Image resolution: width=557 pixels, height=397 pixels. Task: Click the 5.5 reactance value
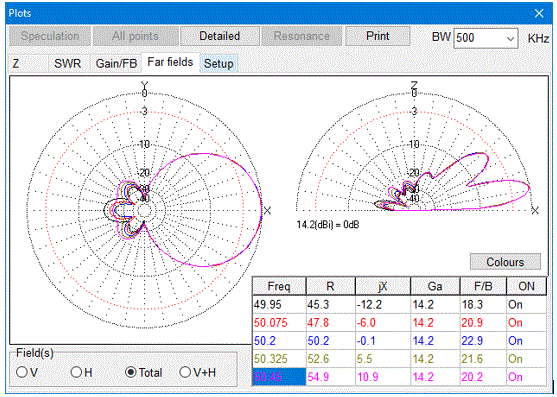pyautogui.click(x=364, y=359)
